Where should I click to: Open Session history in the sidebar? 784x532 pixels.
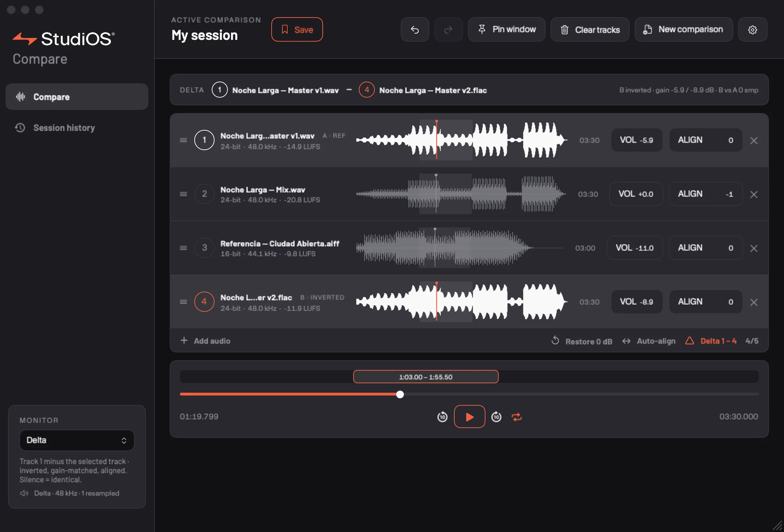[77, 128]
